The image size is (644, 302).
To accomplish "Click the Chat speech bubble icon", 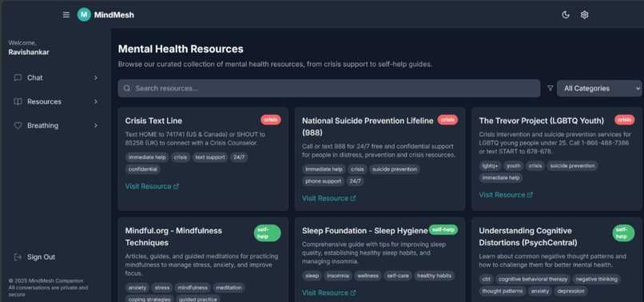I will pyautogui.click(x=18, y=77).
